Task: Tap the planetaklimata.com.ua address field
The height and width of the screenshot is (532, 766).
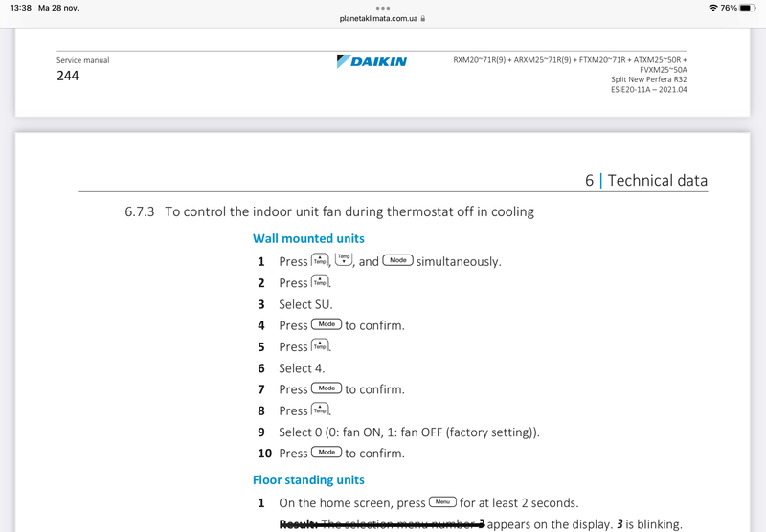Action: (379, 17)
